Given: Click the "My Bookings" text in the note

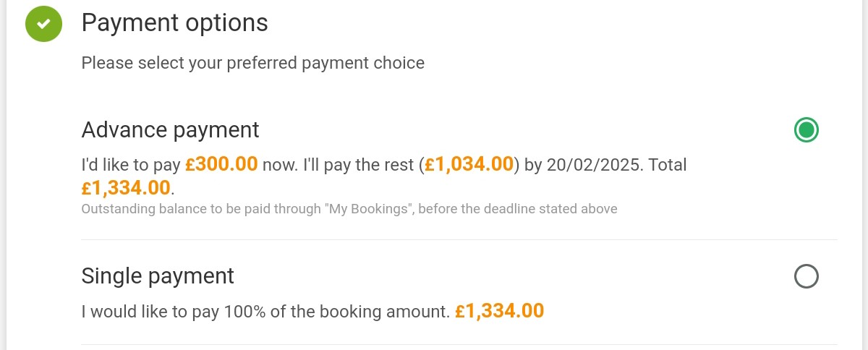Looking at the screenshot, I should click(x=367, y=210).
